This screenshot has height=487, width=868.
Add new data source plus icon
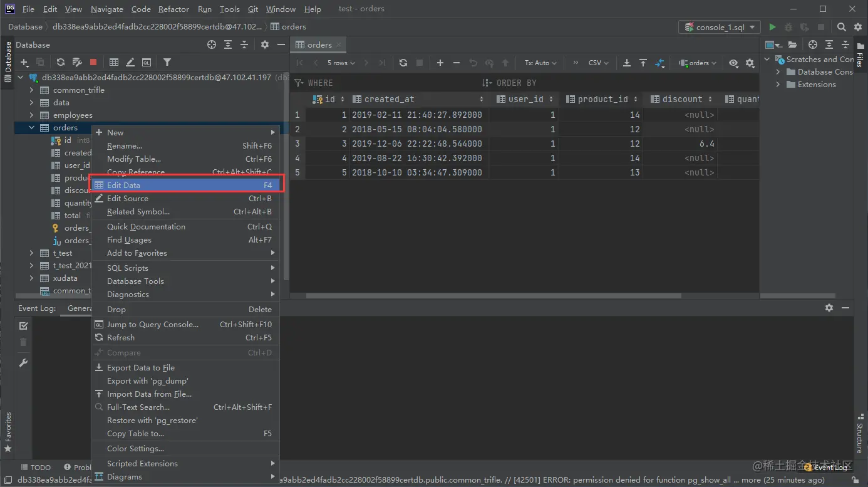pyautogui.click(x=24, y=62)
